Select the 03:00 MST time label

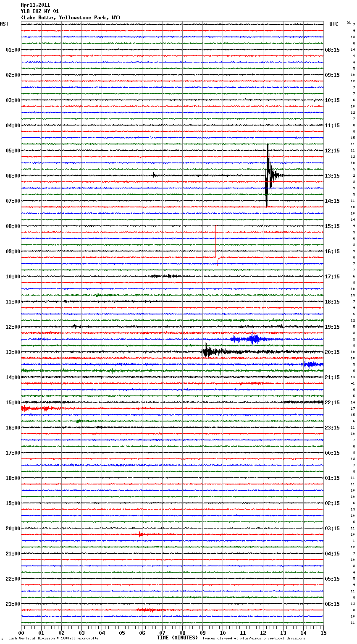[x=13, y=100]
